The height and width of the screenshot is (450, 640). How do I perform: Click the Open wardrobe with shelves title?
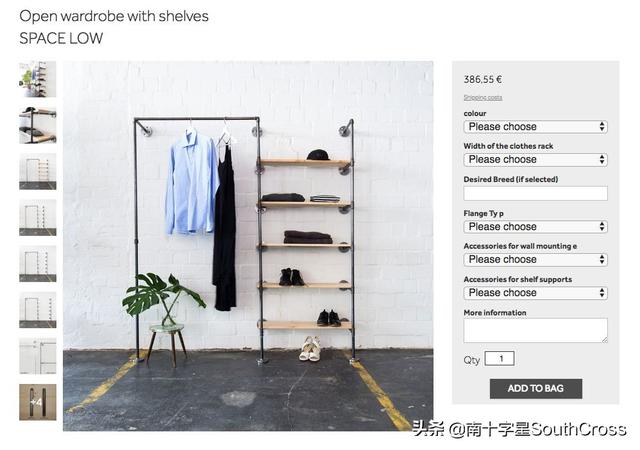click(114, 16)
